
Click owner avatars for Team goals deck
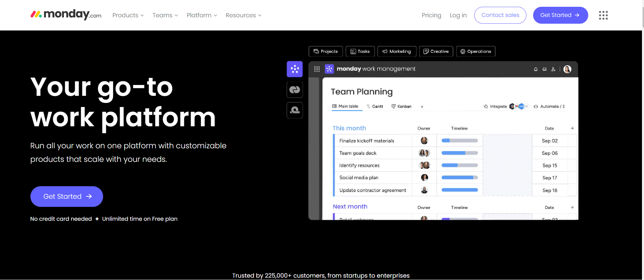(424, 153)
